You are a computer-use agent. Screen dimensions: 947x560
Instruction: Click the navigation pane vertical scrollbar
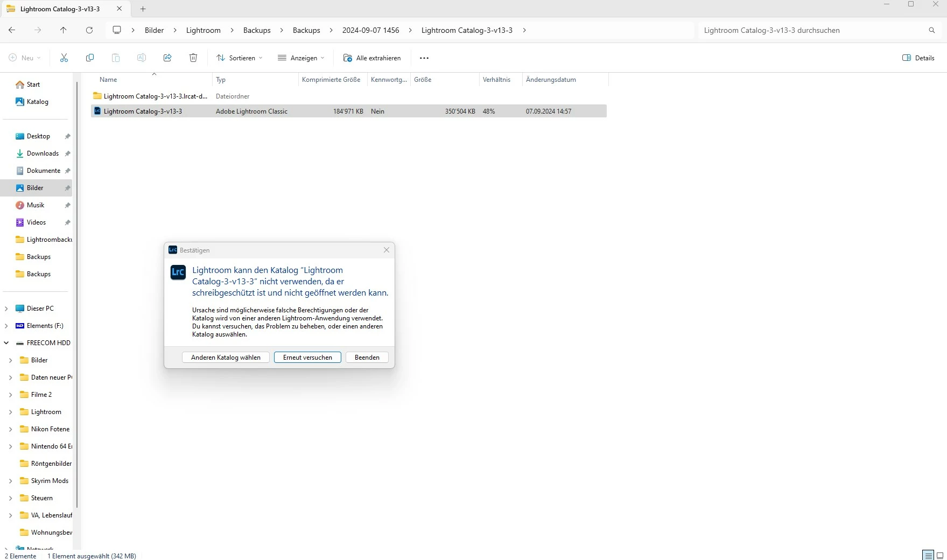[x=76, y=294]
